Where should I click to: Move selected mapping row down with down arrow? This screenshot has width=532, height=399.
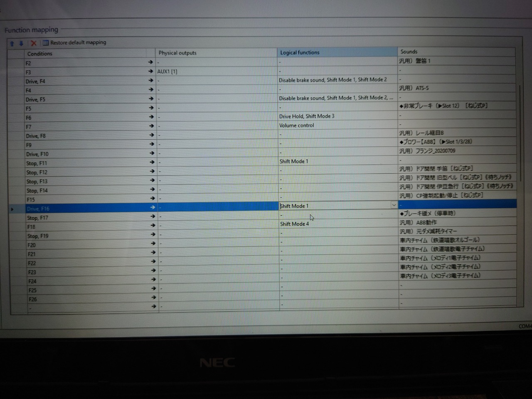[x=21, y=43]
